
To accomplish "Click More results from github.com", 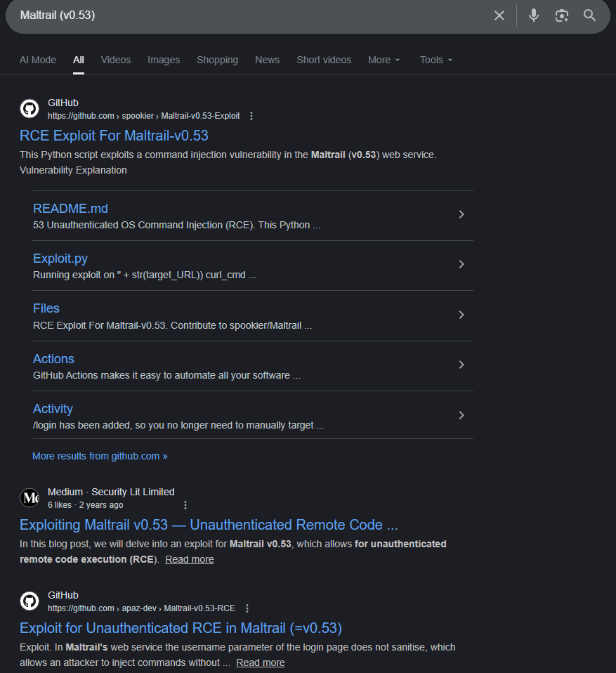I will [x=100, y=456].
